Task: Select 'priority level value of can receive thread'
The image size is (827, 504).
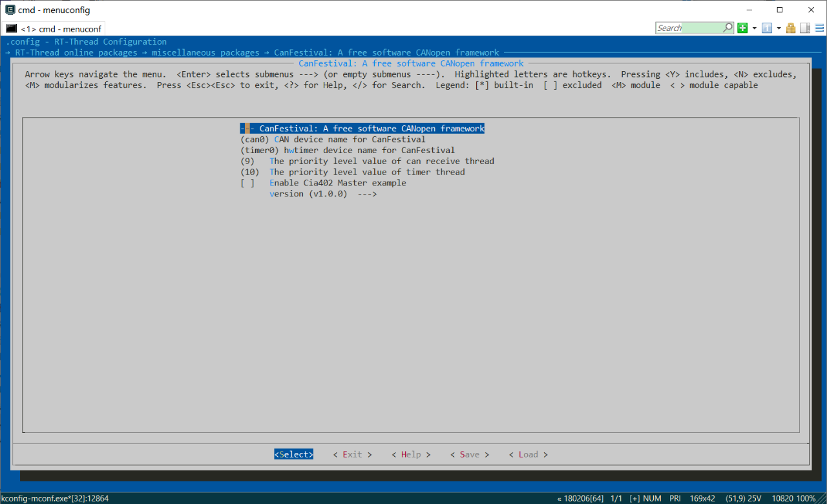Action: click(x=367, y=161)
